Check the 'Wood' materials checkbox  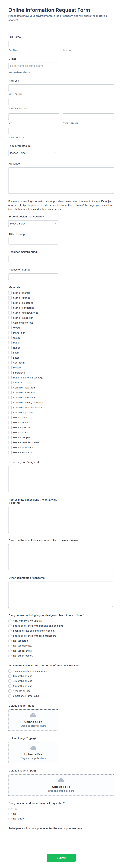[x=10, y=327]
